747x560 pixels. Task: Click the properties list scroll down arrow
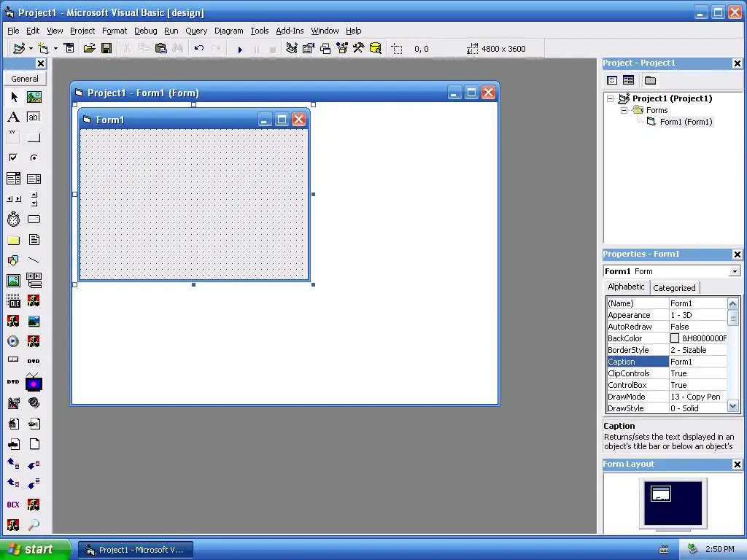732,407
